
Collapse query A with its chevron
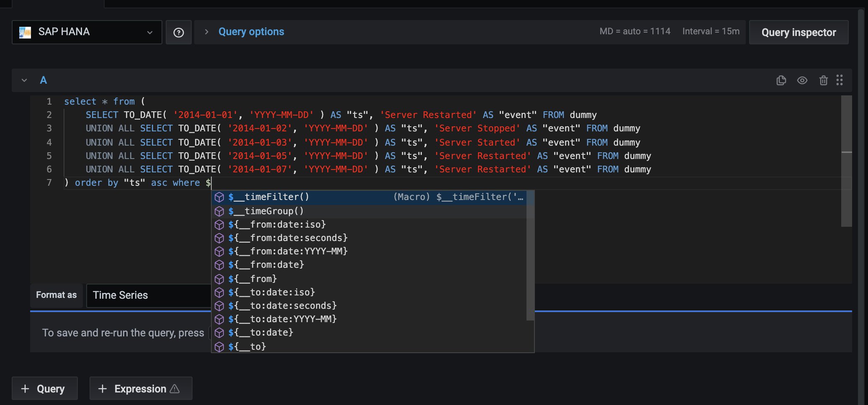tap(24, 80)
